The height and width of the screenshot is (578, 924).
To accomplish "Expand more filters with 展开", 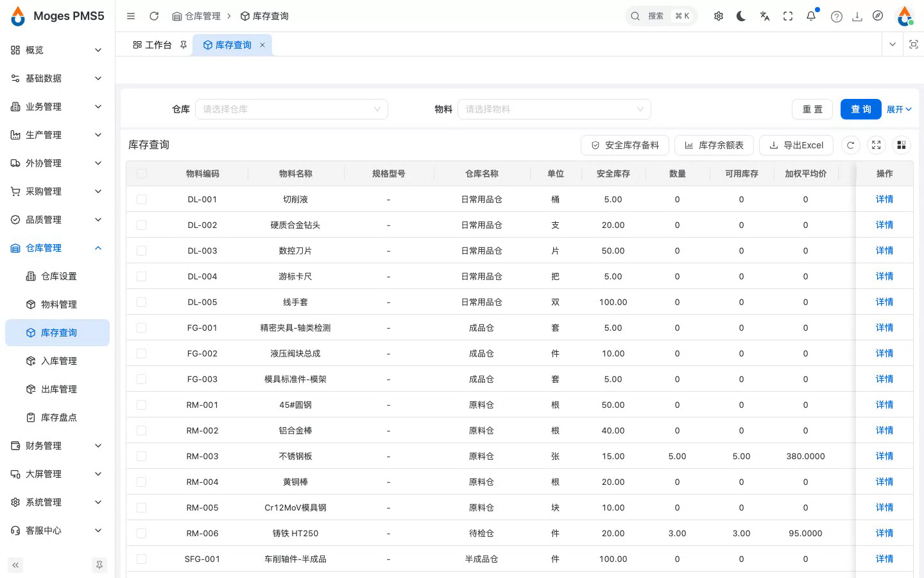I will point(899,109).
